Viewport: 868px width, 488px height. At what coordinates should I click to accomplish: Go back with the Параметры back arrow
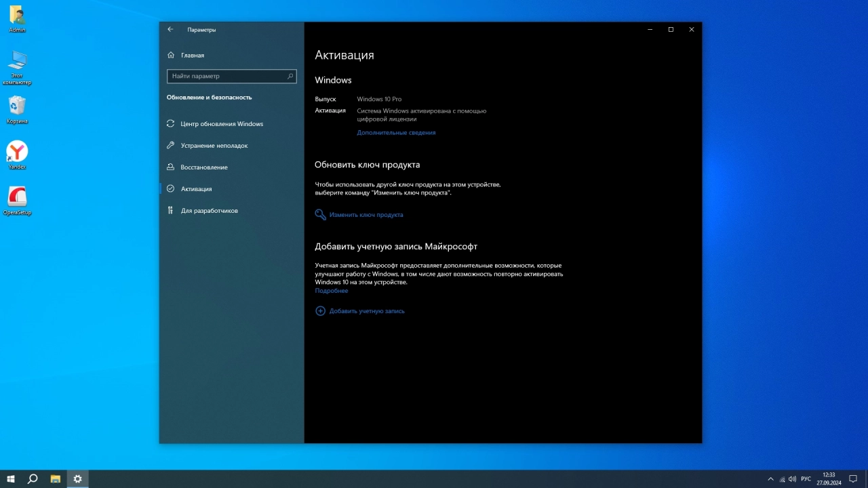tap(170, 30)
